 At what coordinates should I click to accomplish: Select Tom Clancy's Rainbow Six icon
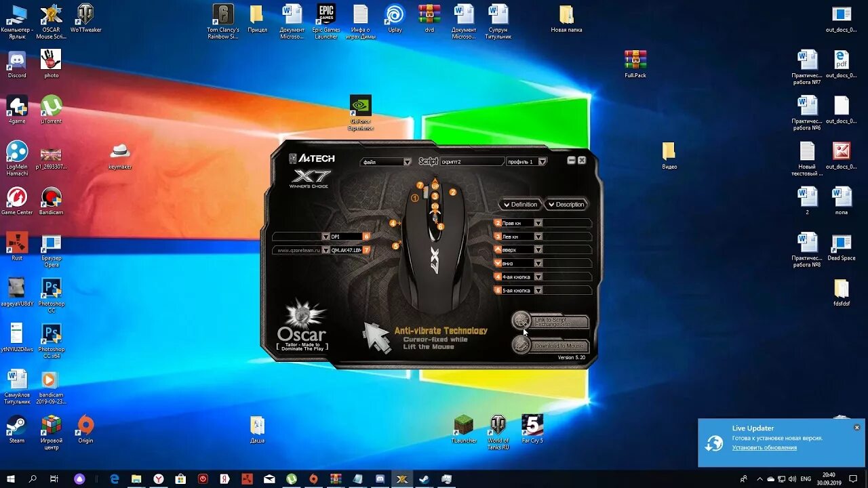tap(223, 22)
